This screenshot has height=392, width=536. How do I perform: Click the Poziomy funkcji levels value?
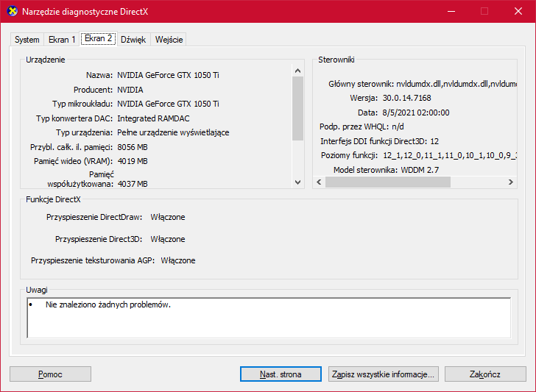[450, 156]
